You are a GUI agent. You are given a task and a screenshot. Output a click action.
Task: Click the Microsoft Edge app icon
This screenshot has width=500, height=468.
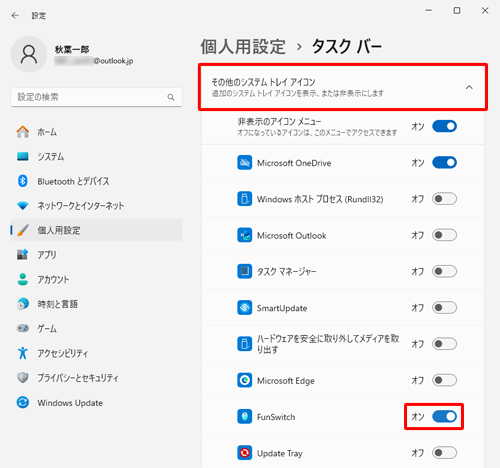click(244, 380)
